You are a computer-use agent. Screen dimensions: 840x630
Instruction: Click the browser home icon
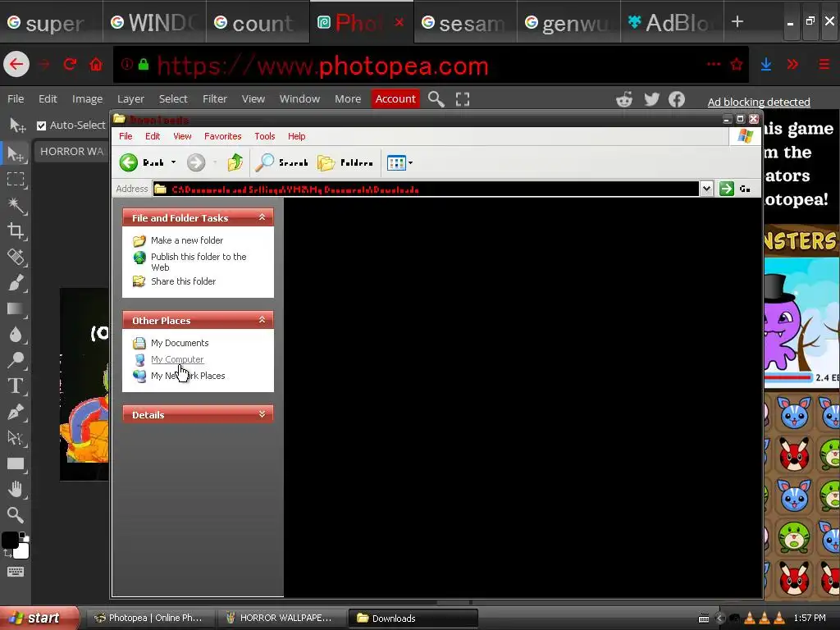tap(96, 64)
